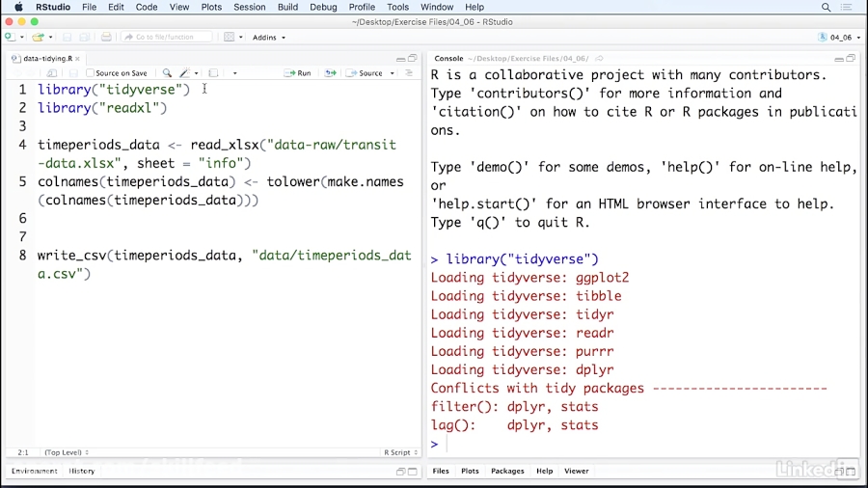Open the RStudio application menu

click(53, 7)
